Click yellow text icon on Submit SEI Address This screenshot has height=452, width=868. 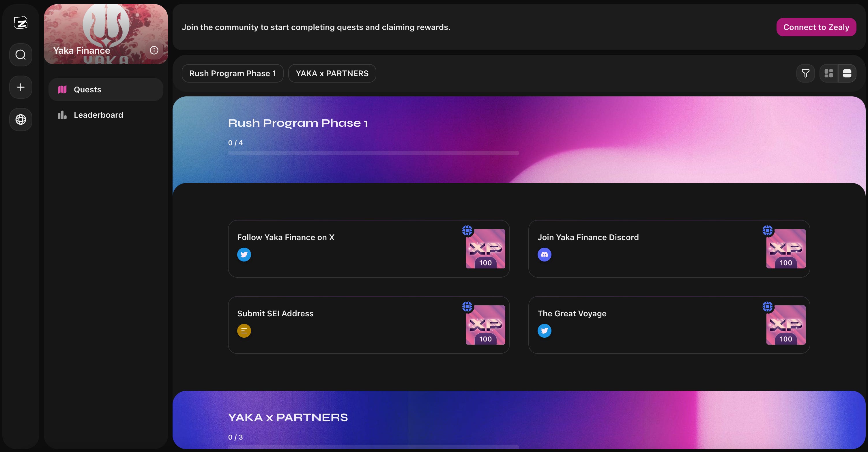(244, 331)
